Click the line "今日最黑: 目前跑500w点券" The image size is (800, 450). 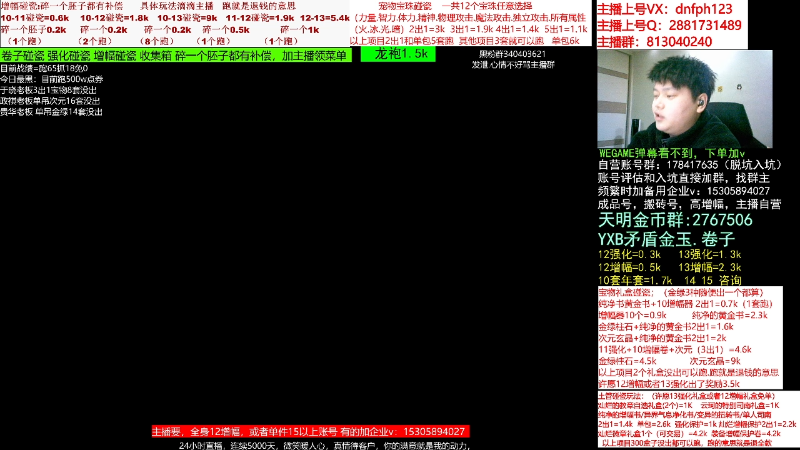[x=52, y=79]
